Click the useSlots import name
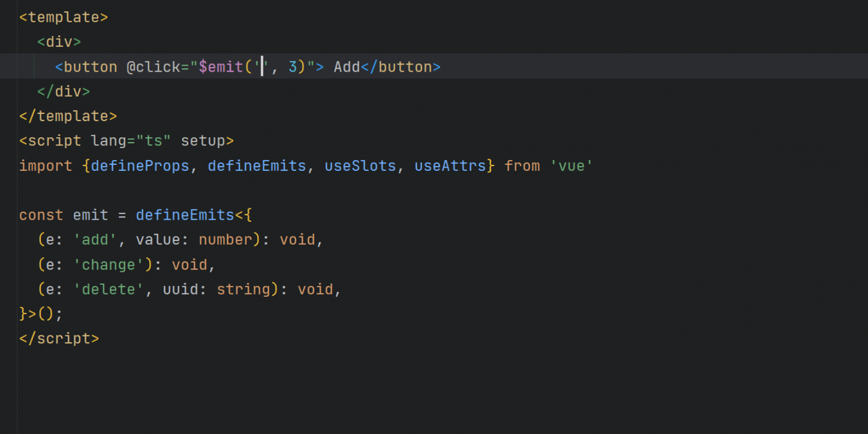Screen dimensions: 868x434 (x=360, y=165)
